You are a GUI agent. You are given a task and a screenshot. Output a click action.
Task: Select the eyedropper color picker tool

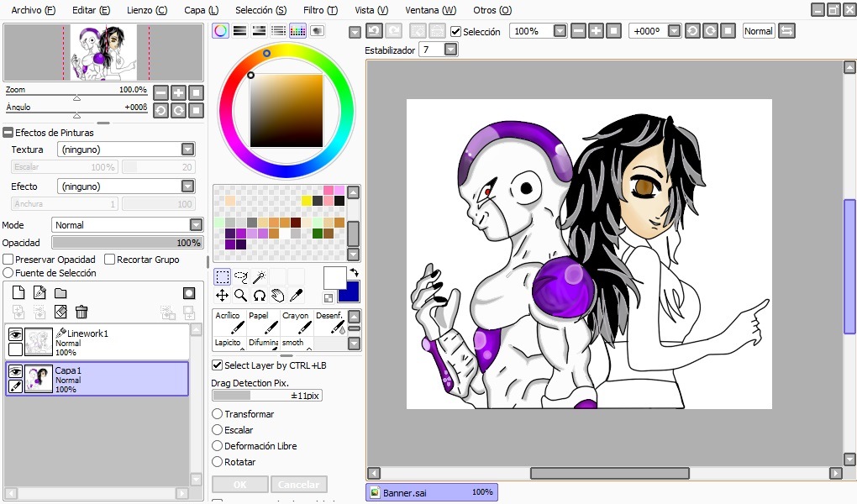pyautogui.click(x=297, y=296)
